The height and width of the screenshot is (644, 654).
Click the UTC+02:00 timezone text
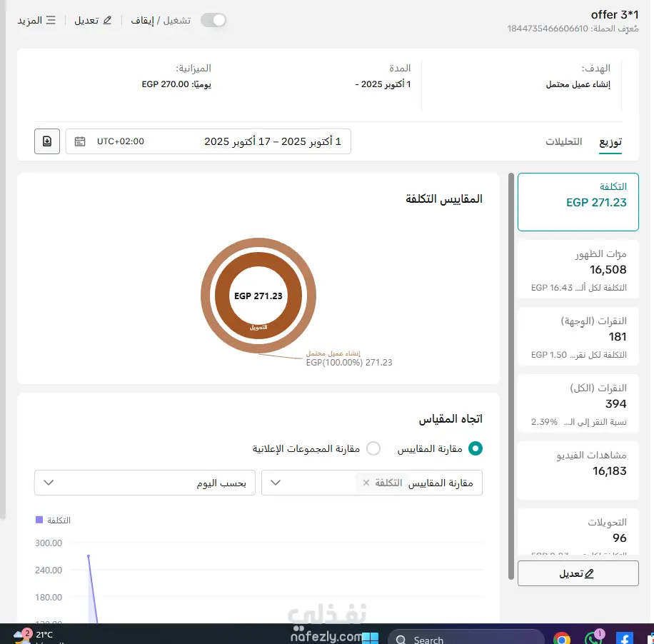pyautogui.click(x=121, y=141)
